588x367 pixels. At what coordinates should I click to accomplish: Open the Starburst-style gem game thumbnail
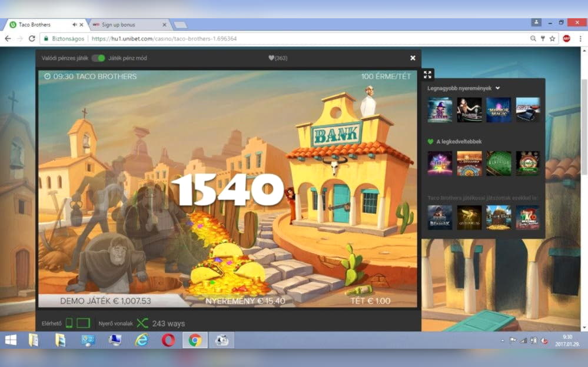click(x=440, y=164)
